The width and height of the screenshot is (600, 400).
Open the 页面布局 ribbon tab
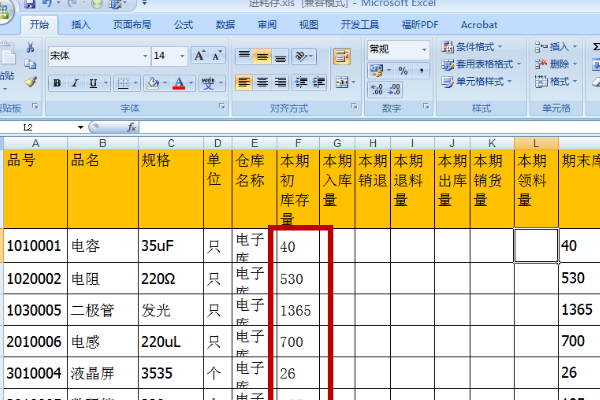132,25
